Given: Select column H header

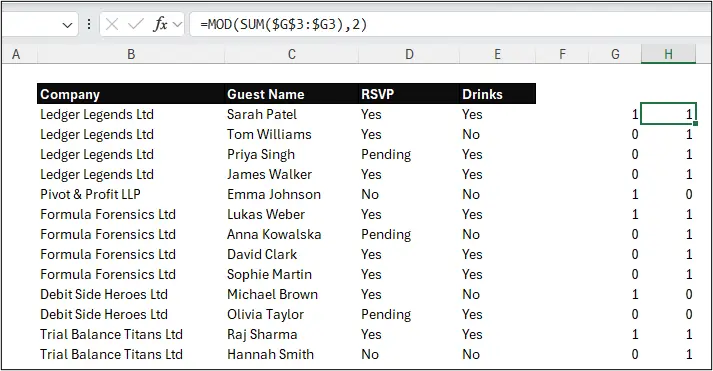Looking at the screenshot, I should [668, 55].
